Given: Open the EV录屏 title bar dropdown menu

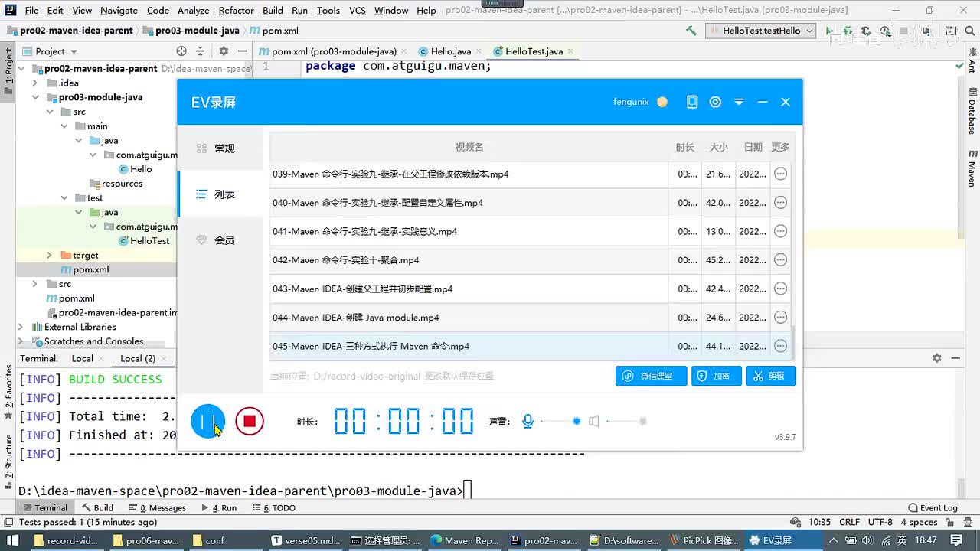Looking at the screenshot, I should coord(739,102).
